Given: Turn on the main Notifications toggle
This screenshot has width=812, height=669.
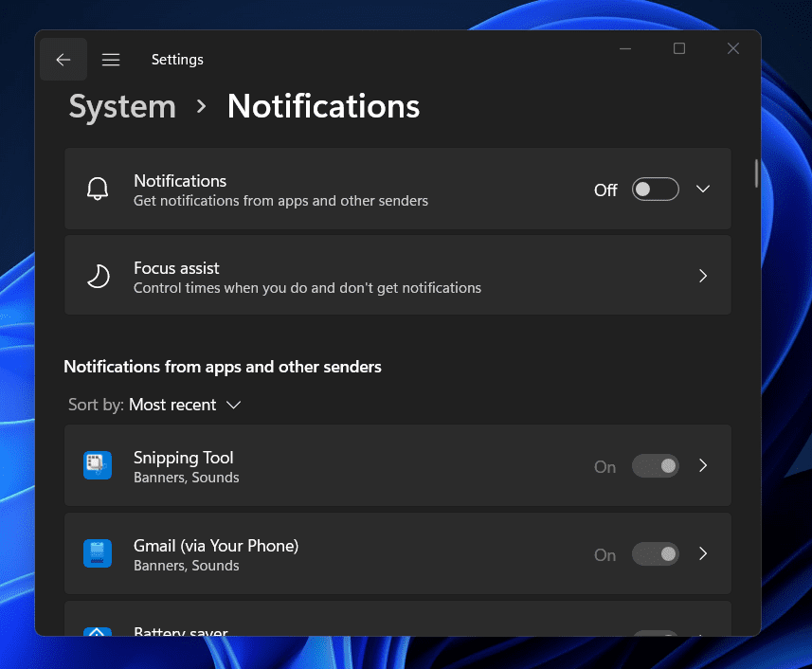Looking at the screenshot, I should click(x=656, y=190).
